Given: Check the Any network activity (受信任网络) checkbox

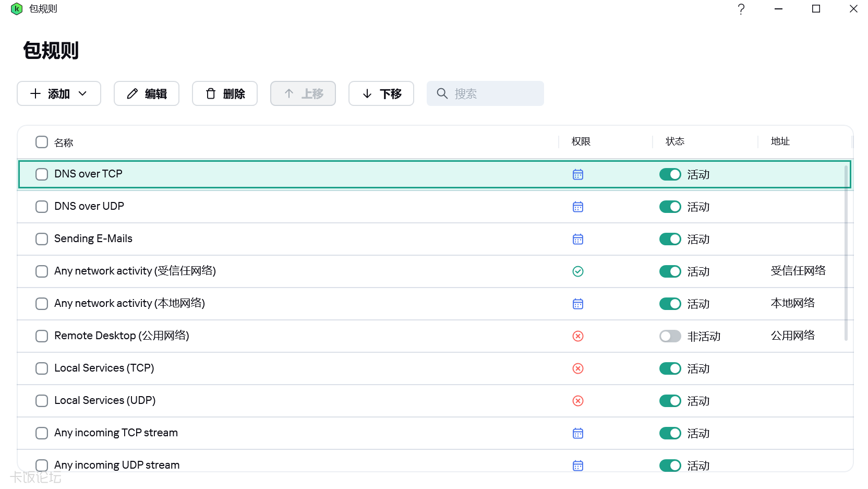Looking at the screenshot, I should [42, 271].
